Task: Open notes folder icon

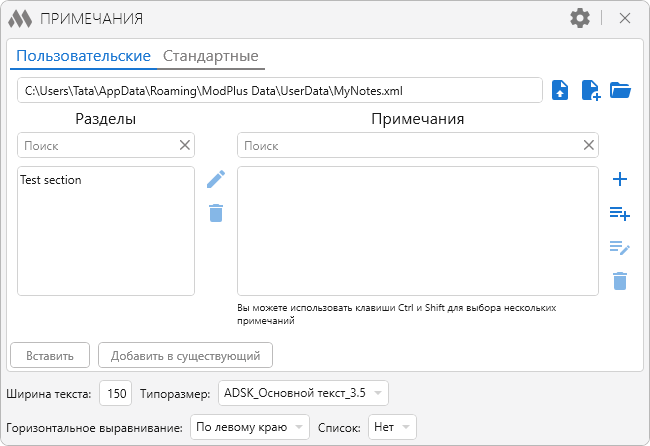Action: 621,90
